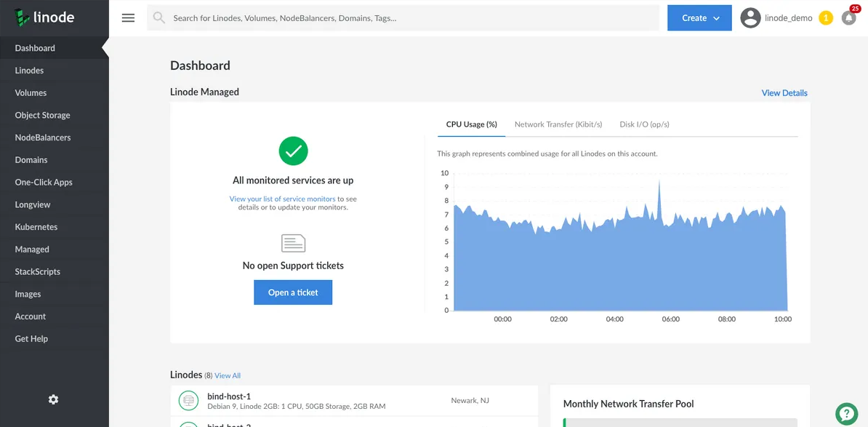Open Images in sidebar
868x427 pixels.
tap(55, 294)
